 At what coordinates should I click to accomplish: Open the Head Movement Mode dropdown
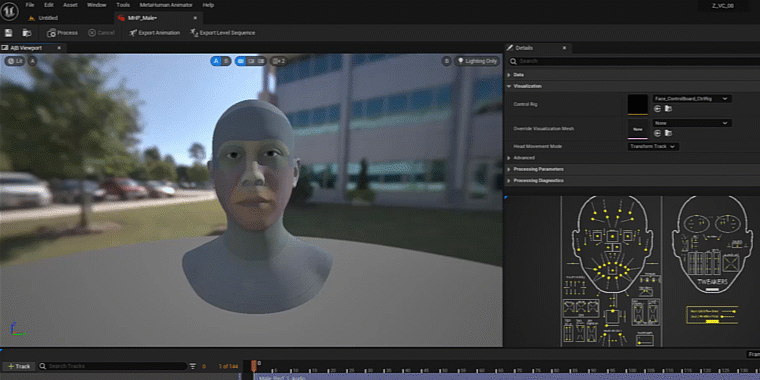(x=653, y=146)
